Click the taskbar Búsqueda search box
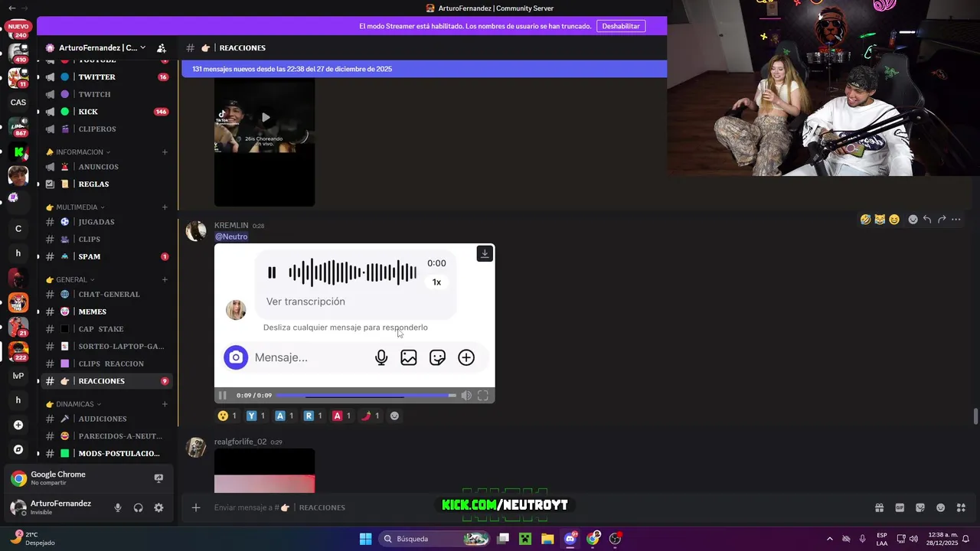980x551 pixels. click(x=435, y=539)
